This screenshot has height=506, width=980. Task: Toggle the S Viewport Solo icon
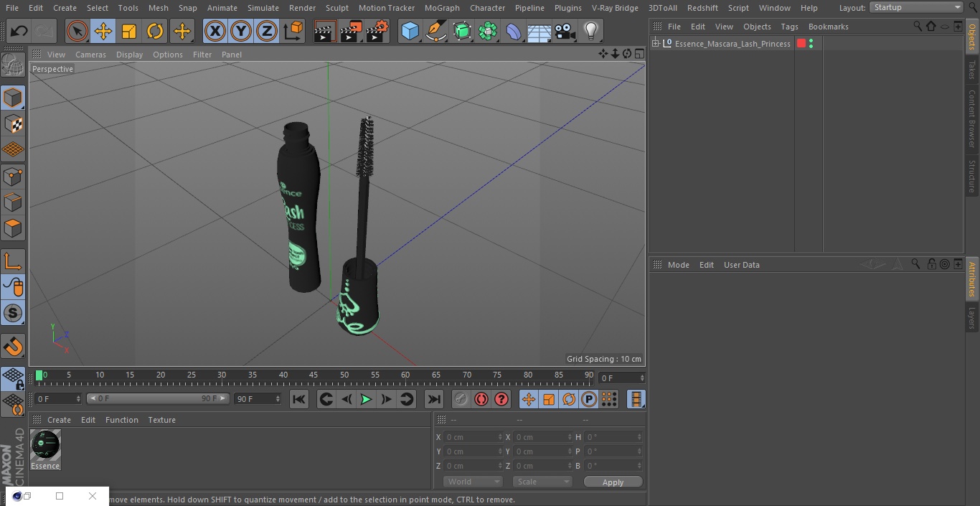[x=13, y=313]
